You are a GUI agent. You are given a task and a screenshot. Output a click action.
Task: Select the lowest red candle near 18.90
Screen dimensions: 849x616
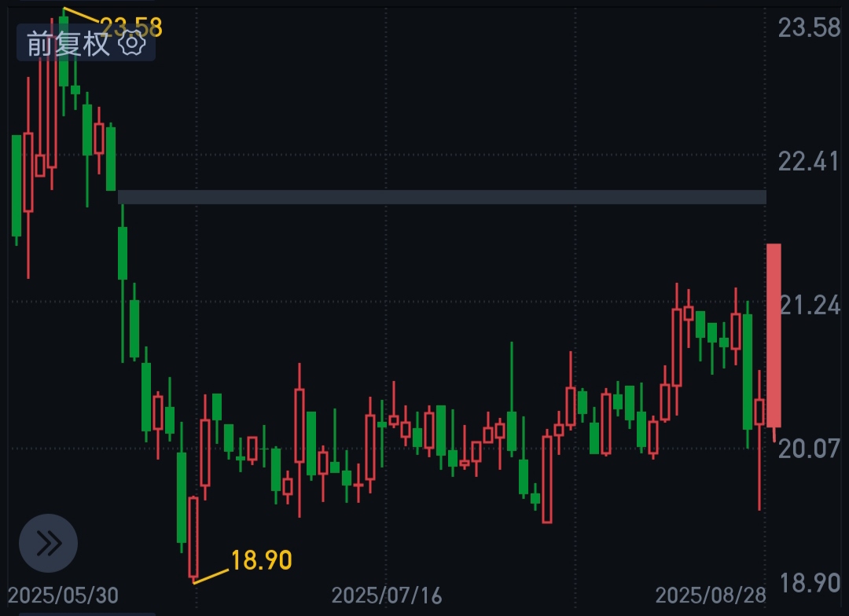coord(193,537)
